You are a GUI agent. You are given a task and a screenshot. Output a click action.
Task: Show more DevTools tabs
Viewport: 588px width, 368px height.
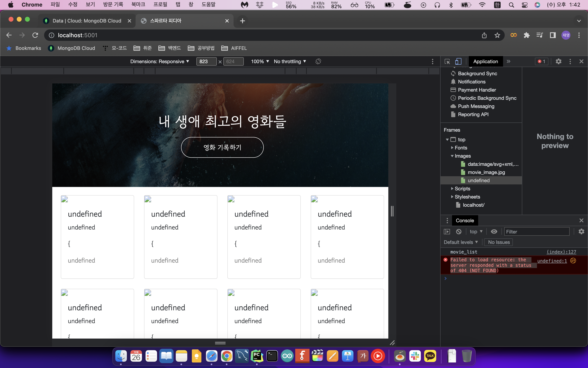[x=509, y=61]
